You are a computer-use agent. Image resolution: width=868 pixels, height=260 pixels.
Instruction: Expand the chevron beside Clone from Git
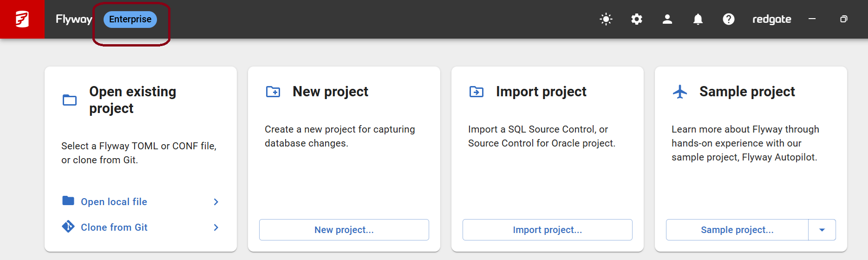[216, 227]
